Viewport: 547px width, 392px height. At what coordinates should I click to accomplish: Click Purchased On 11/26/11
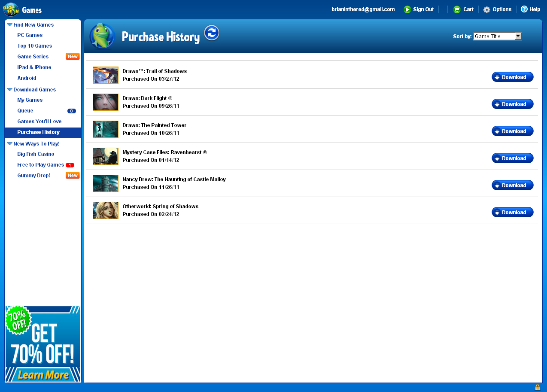[151, 187]
